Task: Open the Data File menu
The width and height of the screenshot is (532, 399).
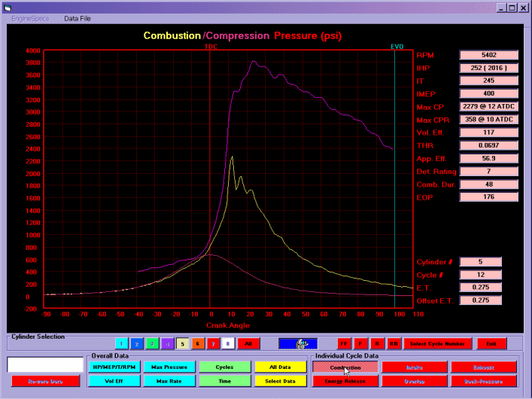Action: (78, 18)
